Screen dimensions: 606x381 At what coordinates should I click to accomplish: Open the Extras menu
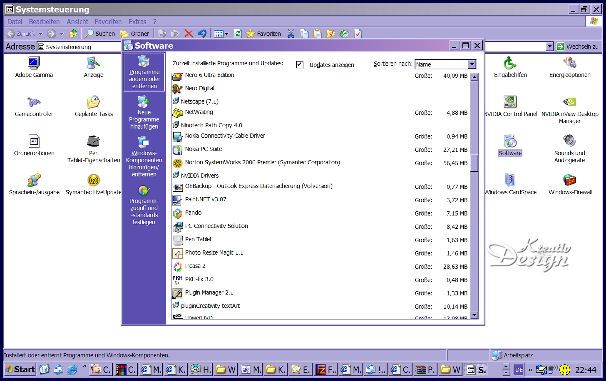point(137,22)
